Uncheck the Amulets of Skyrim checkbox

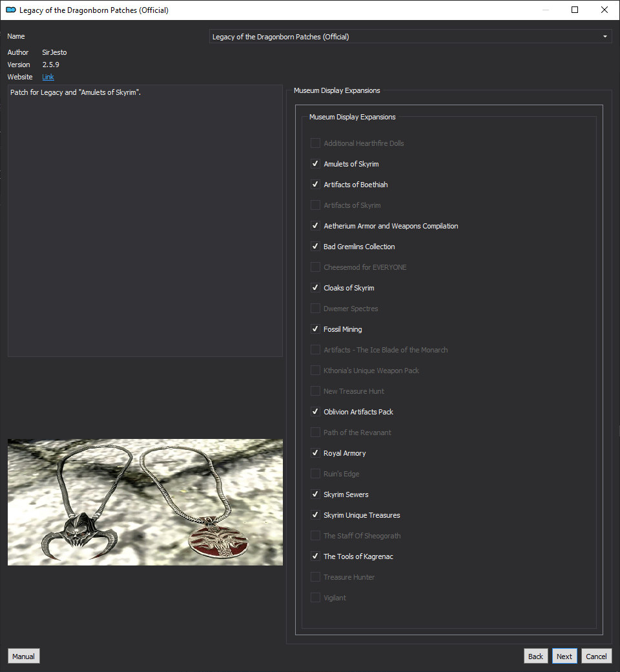pyautogui.click(x=315, y=164)
